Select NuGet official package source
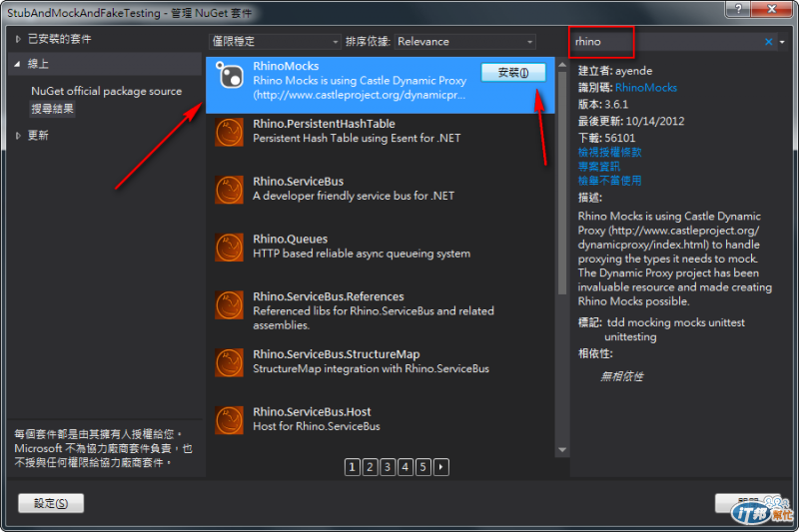Image resolution: width=799 pixels, height=532 pixels. (106, 91)
